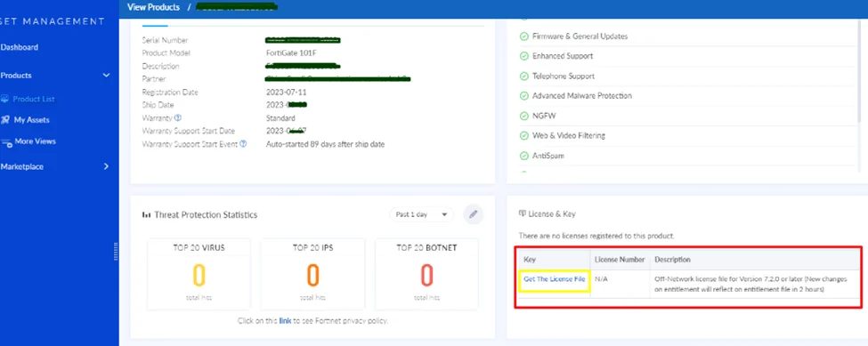The width and height of the screenshot is (868, 346).
Task: Open the TOP 20 BOTNET card
Action: tap(426, 274)
